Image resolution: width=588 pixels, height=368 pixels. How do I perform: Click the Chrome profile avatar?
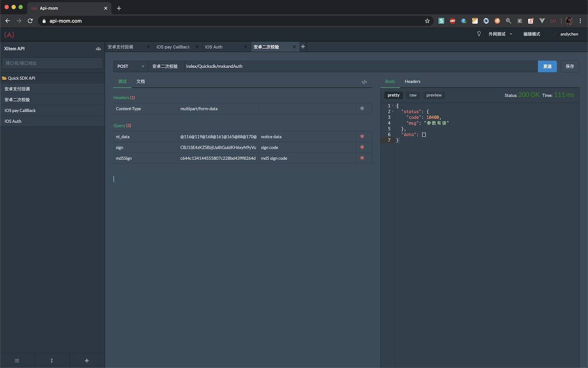click(x=569, y=21)
